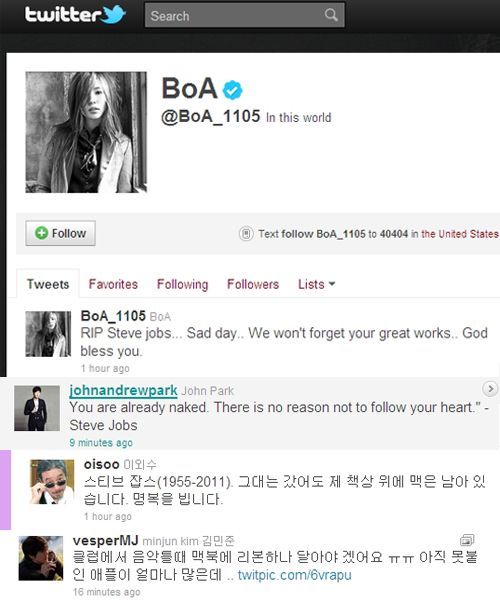The image size is (500, 600).
Task: Open the johnandrewpark profile link
Action: point(123,390)
